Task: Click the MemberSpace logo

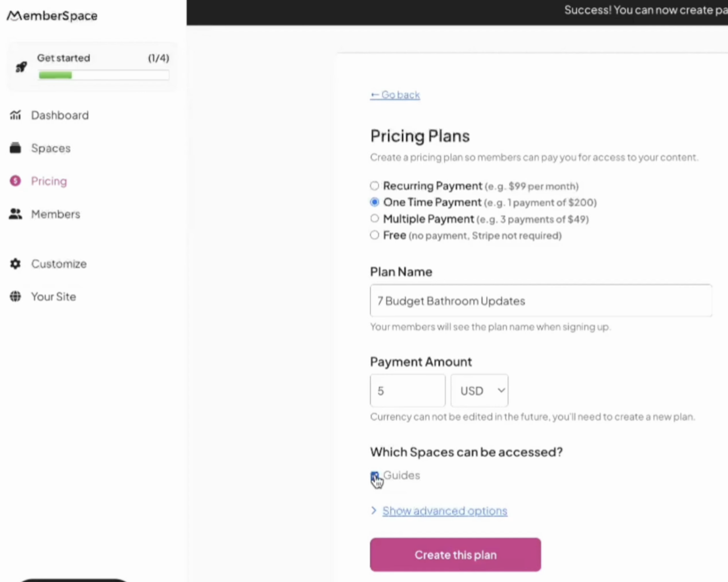Action: 51,15
